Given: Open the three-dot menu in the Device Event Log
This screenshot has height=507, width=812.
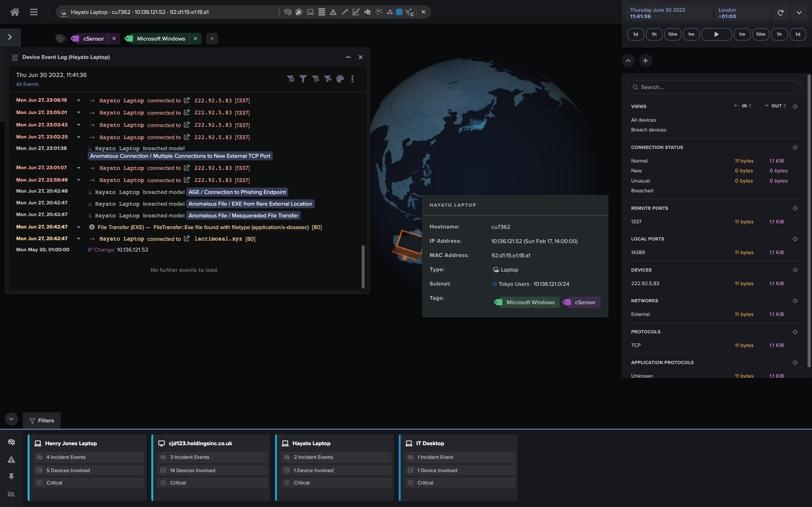Looking at the screenshot, I should (352, 79).
